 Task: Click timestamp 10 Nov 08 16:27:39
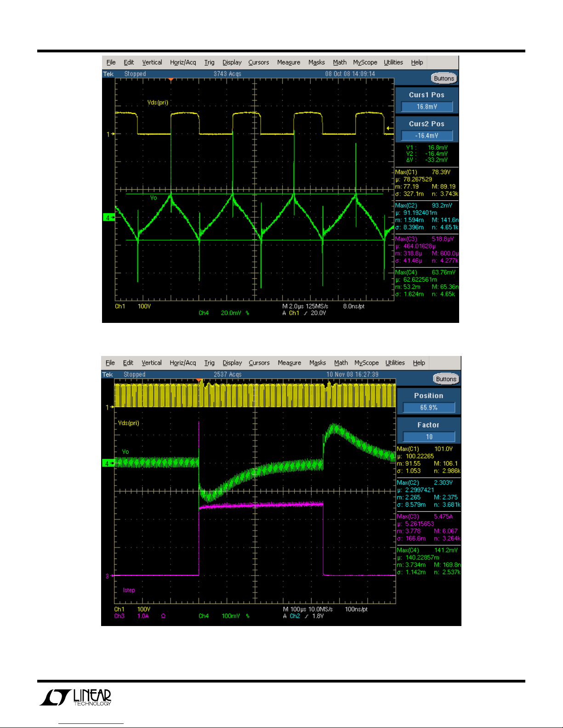pos(353,374)
